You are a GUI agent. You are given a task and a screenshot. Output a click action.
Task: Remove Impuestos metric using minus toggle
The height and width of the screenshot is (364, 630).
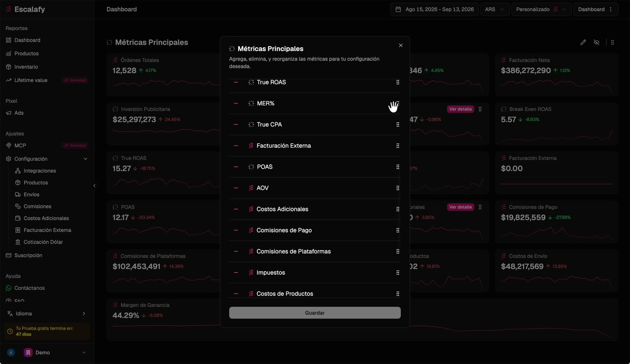click(236, 273)
